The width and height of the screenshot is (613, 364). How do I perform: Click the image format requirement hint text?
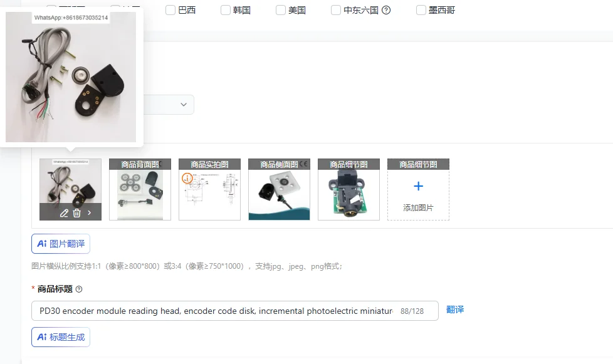(187, 266)
